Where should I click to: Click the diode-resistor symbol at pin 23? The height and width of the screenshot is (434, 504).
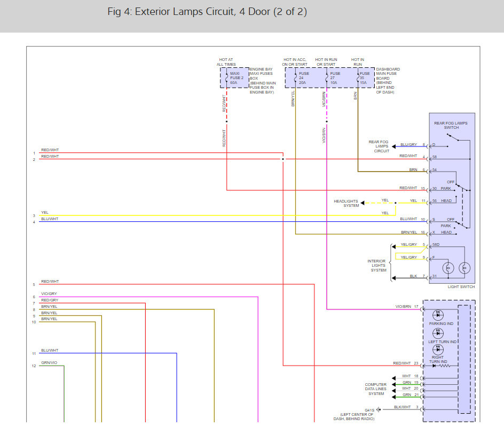point(441,366)
